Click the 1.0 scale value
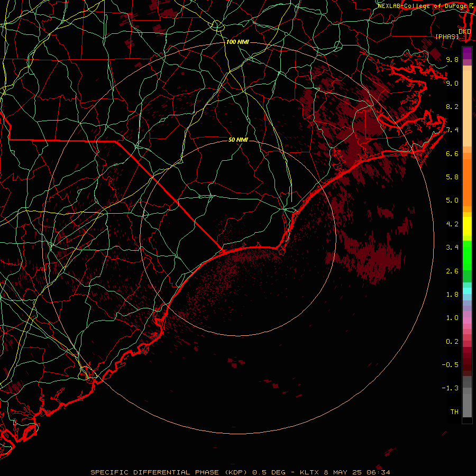 (452, 318)
